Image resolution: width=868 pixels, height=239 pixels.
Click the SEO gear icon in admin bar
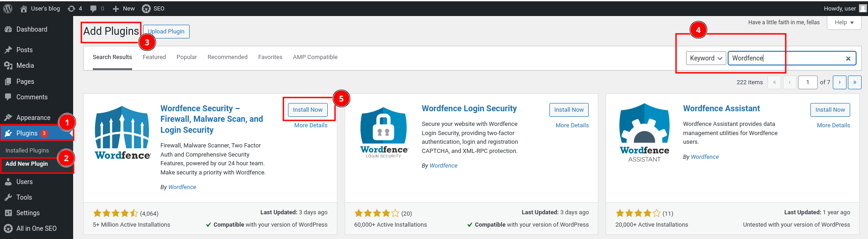pyautogui.click(x=146, y=8)
